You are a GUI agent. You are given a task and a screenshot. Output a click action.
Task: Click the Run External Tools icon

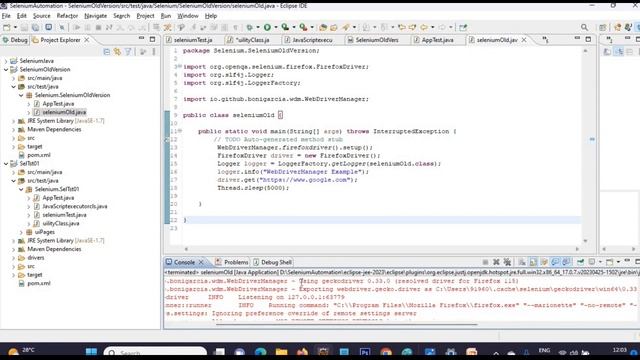[303, 27]
